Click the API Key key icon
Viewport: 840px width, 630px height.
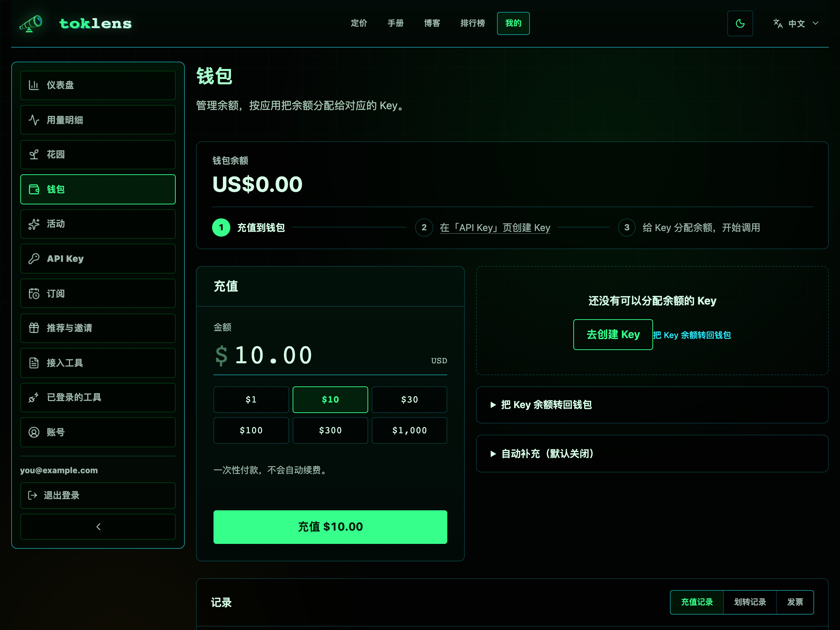pos(34,259)
